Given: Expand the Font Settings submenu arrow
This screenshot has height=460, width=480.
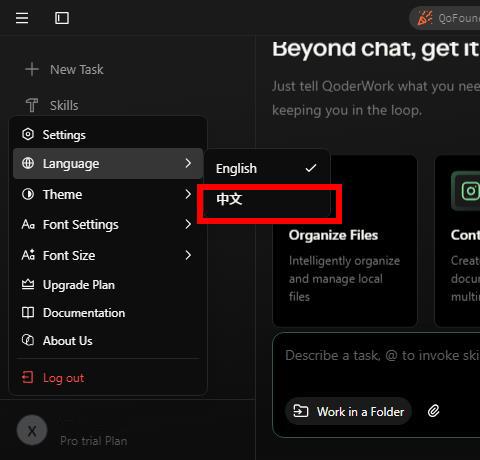Looking at the screenshot, I should click(x=188, y=224).
